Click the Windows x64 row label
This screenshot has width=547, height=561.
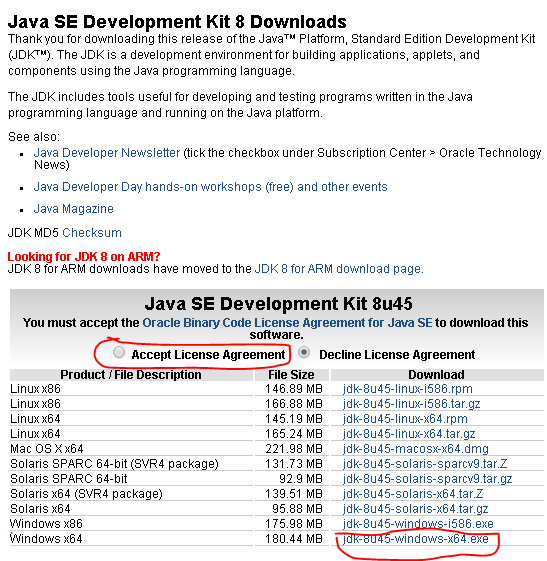(46, 539)
